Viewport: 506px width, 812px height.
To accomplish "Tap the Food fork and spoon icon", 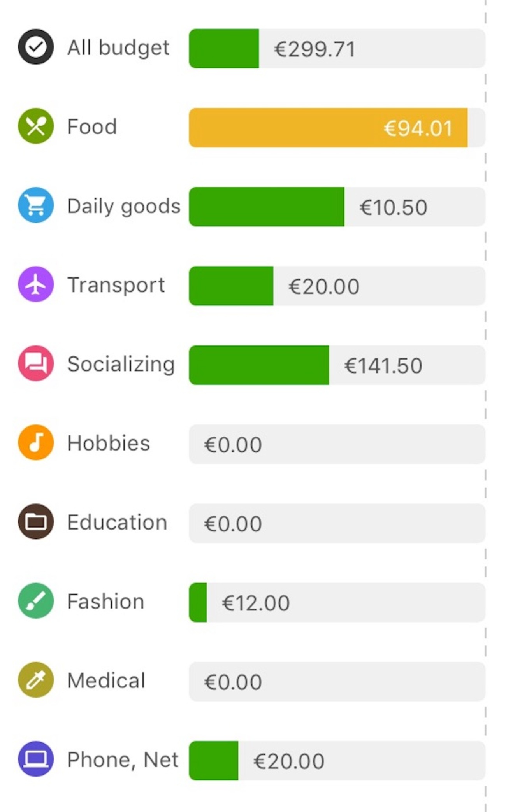I will 36,126.
